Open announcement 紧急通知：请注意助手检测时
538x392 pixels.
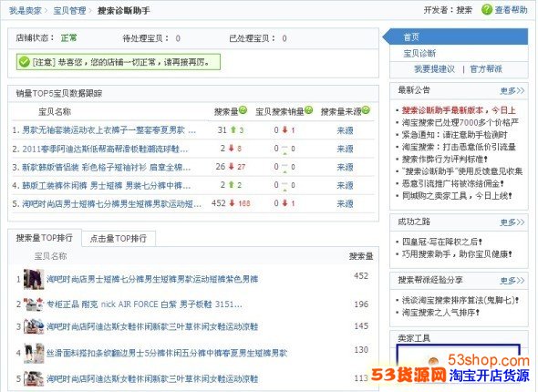point(455,135)
